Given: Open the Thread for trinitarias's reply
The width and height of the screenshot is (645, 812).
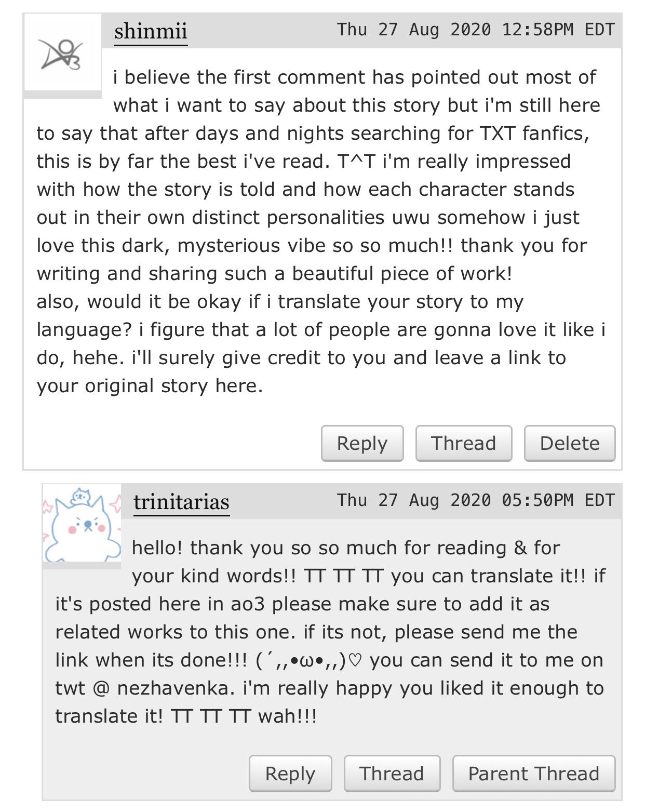Looking at the screenshot, I should point(392,773).
